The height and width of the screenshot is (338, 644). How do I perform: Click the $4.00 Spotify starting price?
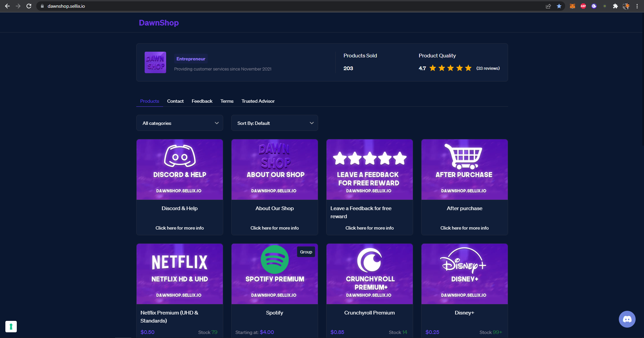pos(267,332)
